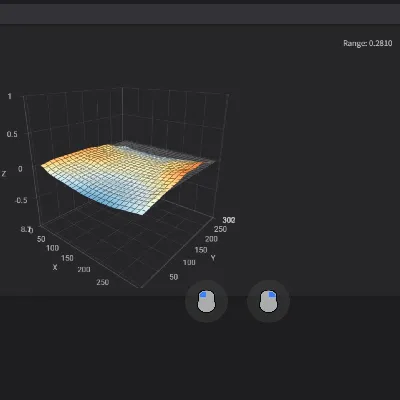Image resolution: width=400 pixels, height=400 pixels.
Task: Click the 1 tick on Z axis
Action: pyautogui.click(x=9, y=96)
